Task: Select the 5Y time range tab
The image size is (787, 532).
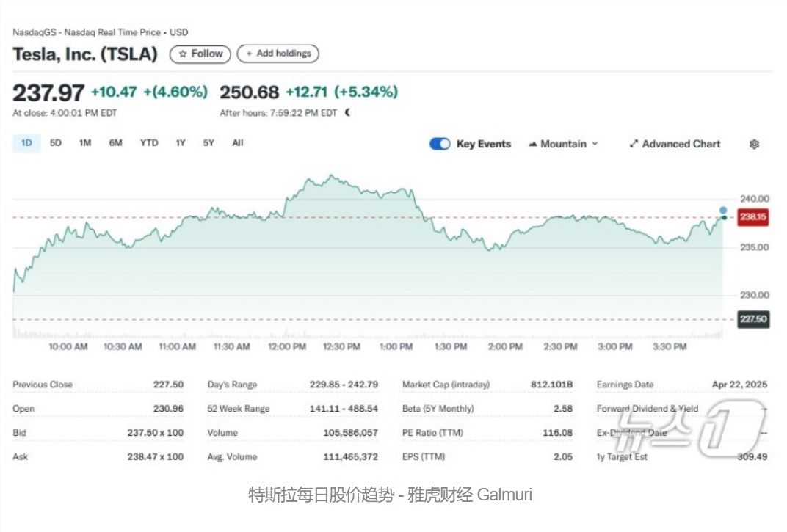Action: (208, 143)
